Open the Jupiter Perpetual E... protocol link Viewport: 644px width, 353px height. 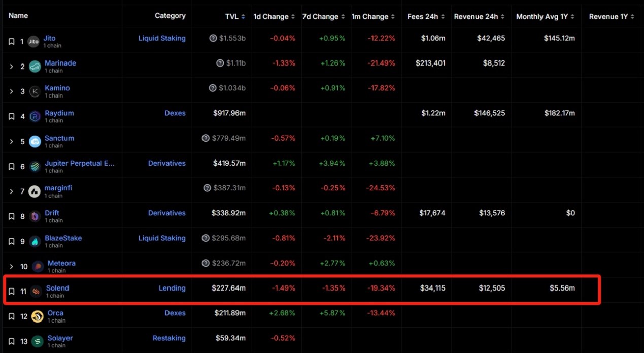[x=80, y=163]
